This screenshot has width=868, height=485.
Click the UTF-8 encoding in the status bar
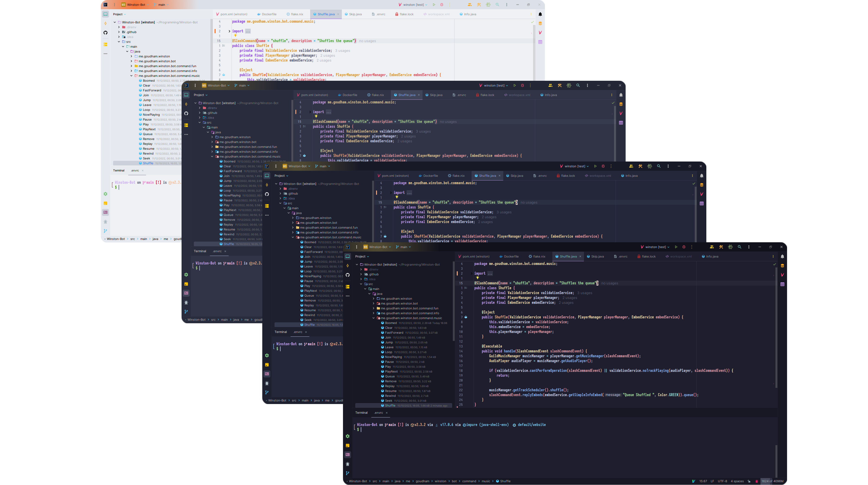[722, 481]
